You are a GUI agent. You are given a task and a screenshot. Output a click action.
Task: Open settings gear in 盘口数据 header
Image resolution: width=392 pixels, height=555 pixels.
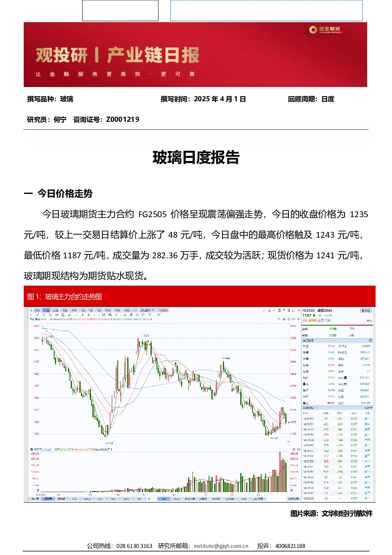tap(370, 340)
